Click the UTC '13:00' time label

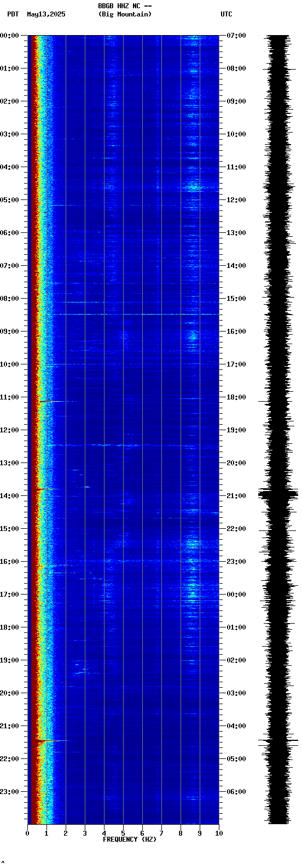click(236, 233)
